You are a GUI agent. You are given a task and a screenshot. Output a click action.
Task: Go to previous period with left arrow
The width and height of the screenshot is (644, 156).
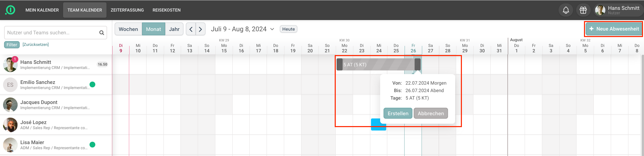(x=191, y=29)
